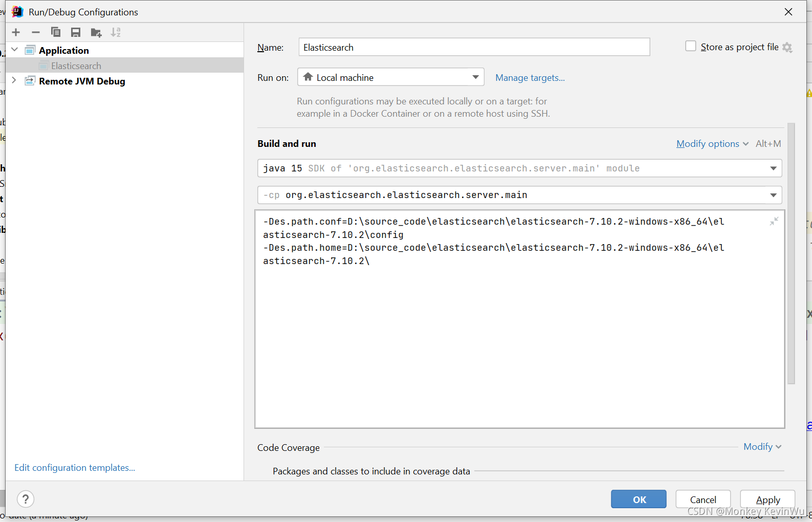Image resolution: width=812 pixels, height=522 pixels.
Task: Save the configuration with disk icon
Action: pos(76,32)
